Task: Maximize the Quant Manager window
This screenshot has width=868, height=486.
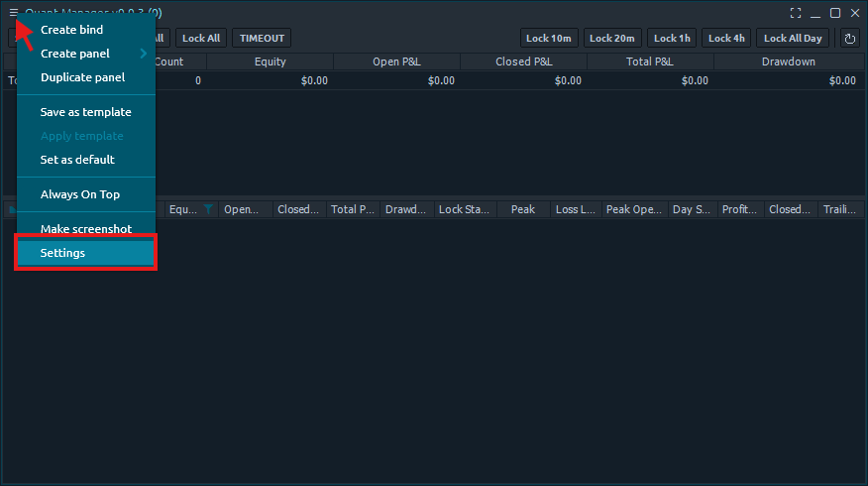Action: [x=835, y=13]
